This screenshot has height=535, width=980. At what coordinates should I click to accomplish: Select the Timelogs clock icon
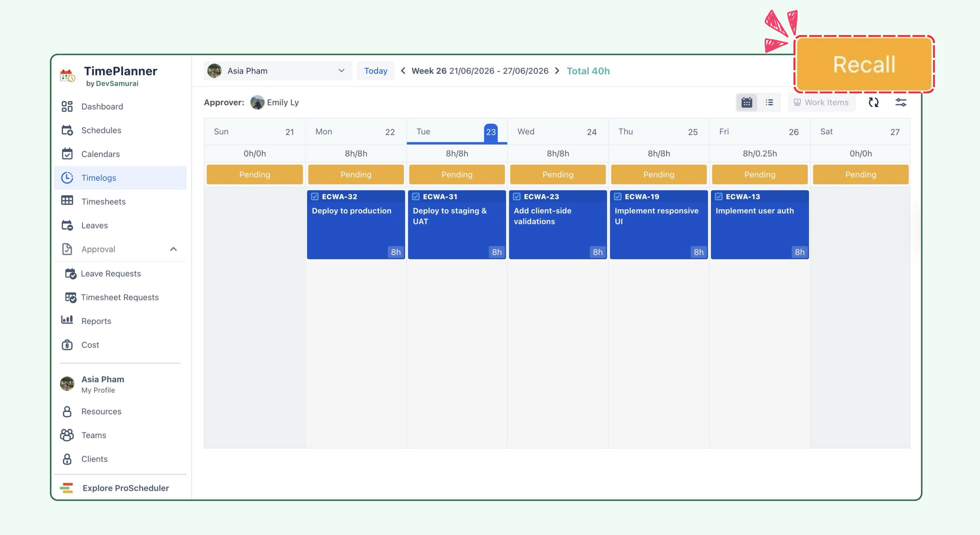[67, 178]
